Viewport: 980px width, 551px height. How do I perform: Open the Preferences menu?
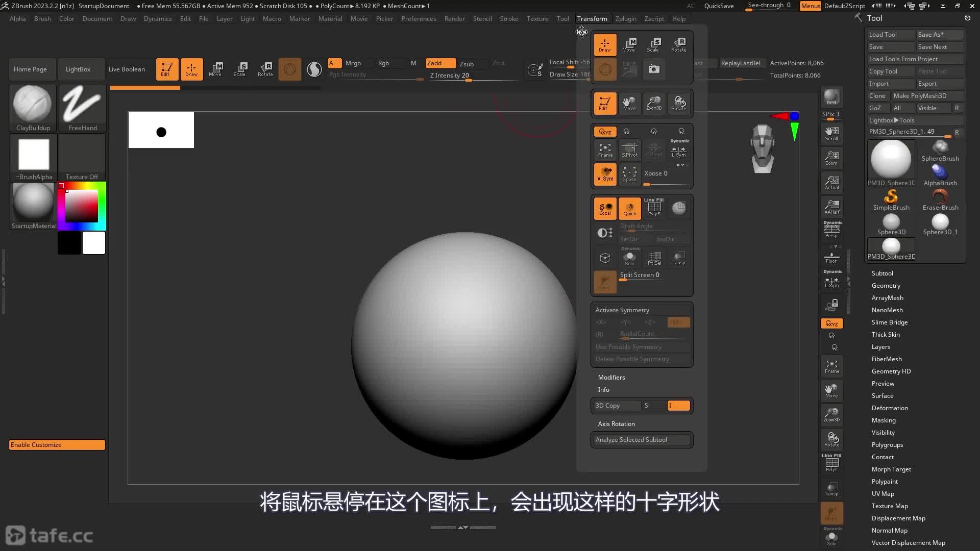click(419, 18)
